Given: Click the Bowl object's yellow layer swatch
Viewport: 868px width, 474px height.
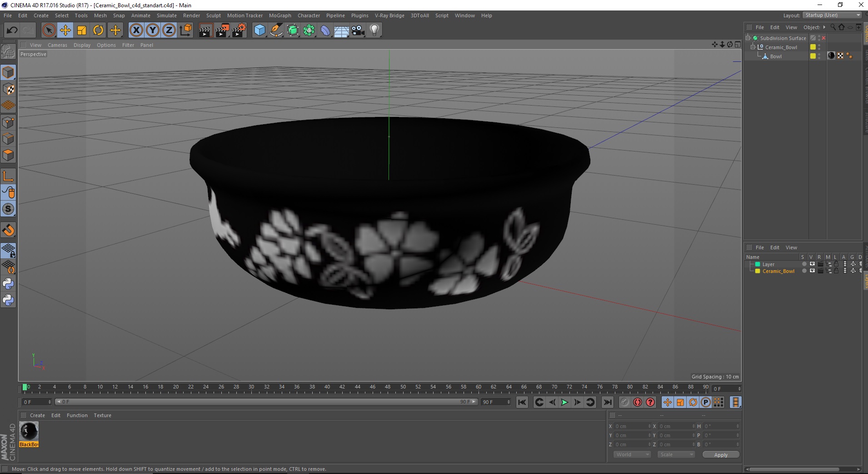Looking at the screenshot, I should [813, 56].
